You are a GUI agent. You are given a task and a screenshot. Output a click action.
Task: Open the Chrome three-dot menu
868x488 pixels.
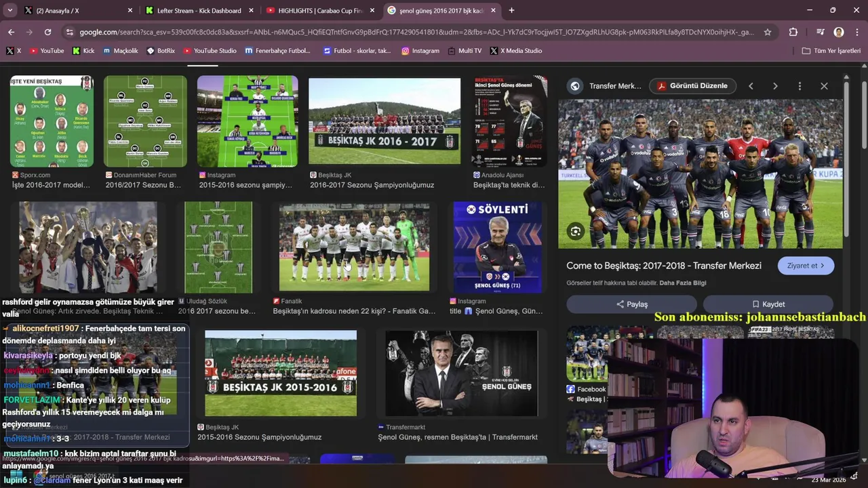856,32
